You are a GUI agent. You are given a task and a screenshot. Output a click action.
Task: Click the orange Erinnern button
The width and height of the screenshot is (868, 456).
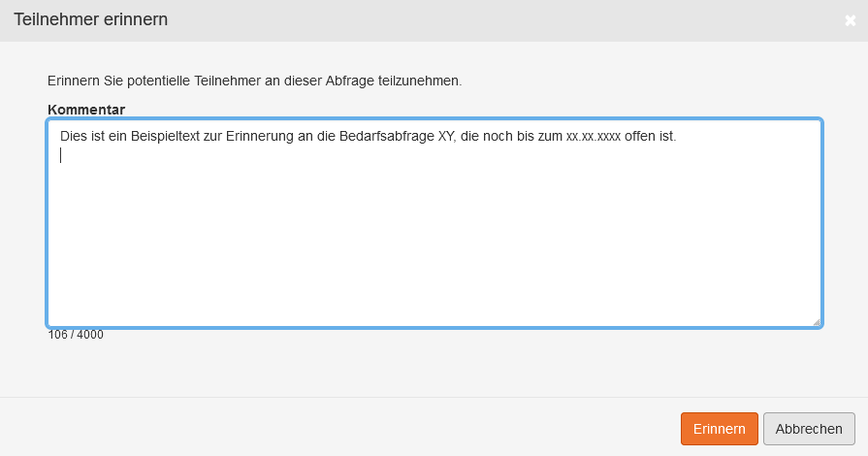pyautogui.click(x=719, y=429)
